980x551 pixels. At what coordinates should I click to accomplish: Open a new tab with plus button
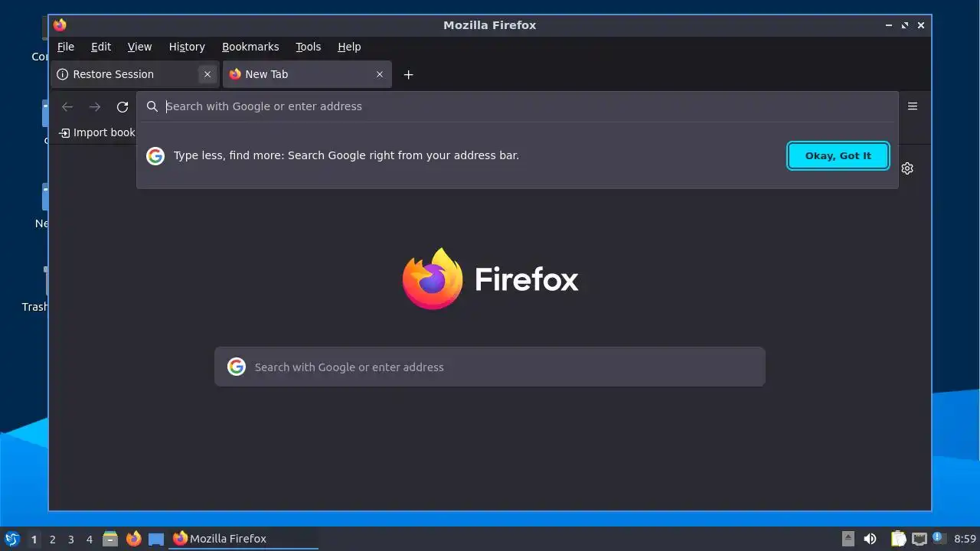(x=408, y=74)
